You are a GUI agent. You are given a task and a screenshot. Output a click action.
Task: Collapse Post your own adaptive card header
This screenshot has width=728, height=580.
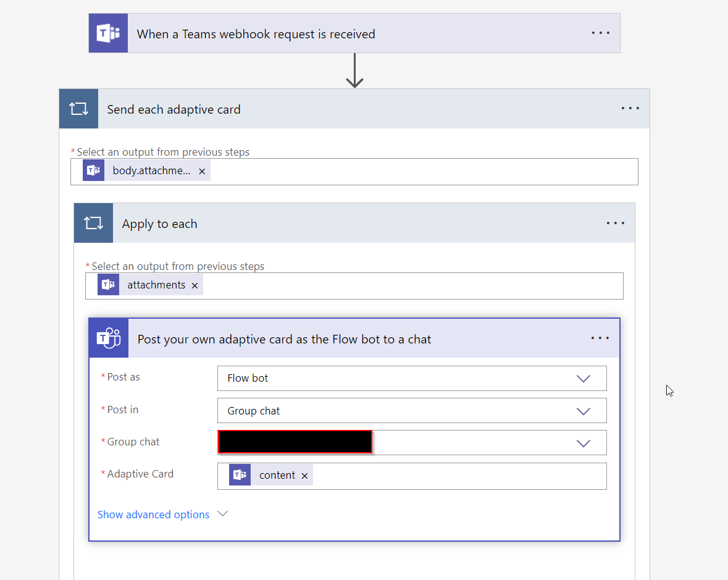tap(354, 338)
